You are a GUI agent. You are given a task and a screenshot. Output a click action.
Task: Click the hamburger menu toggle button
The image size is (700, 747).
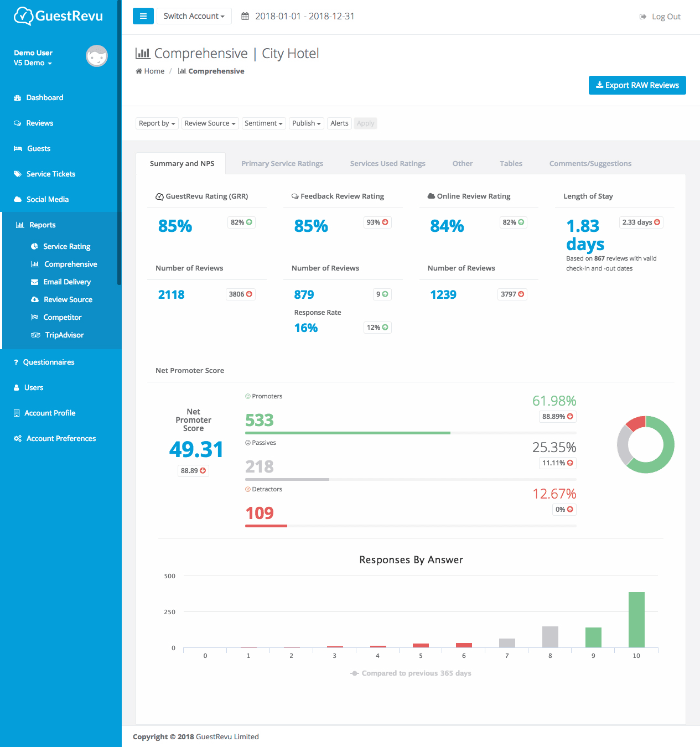(x=143, y=16)
